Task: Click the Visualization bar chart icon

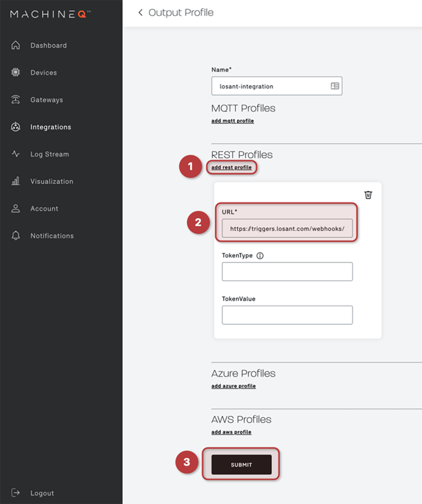Action: [x=16, y=181]
